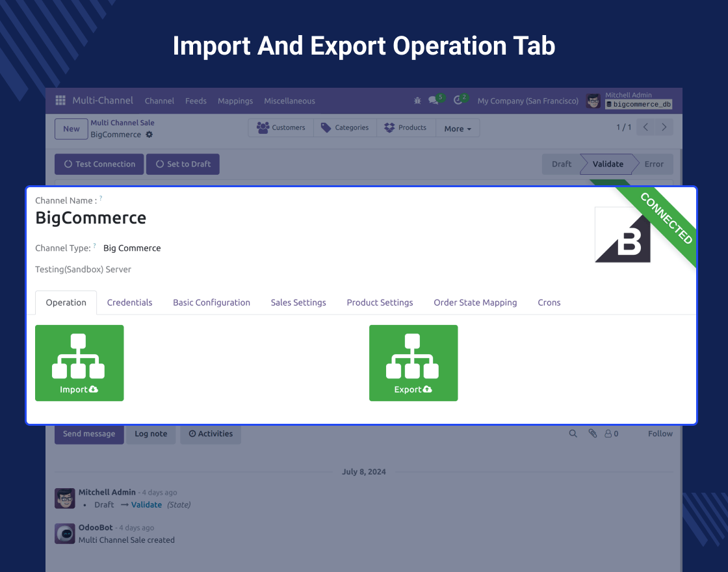
Task: Click the Set to Draft button
Action: [x=183, y=164]
